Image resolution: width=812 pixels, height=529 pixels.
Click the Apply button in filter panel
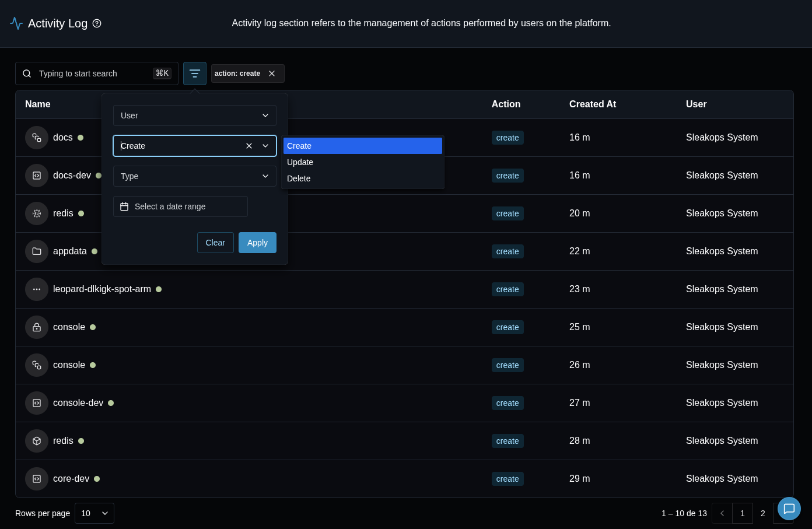point(257,243)
